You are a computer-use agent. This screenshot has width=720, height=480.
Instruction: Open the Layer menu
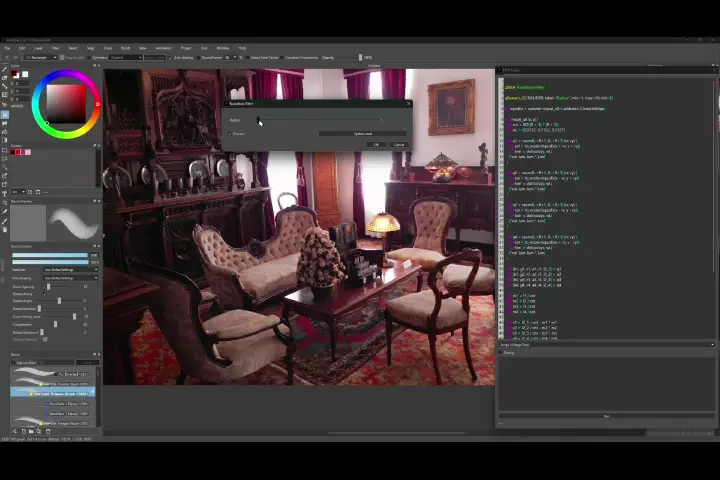[38, 47]
